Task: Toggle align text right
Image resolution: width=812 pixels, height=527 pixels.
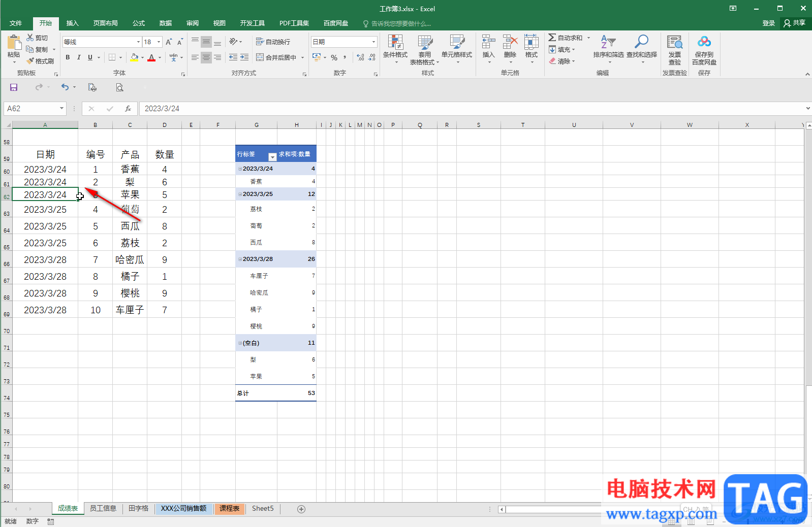Action: pyautogui.click(x=217, y=57)
